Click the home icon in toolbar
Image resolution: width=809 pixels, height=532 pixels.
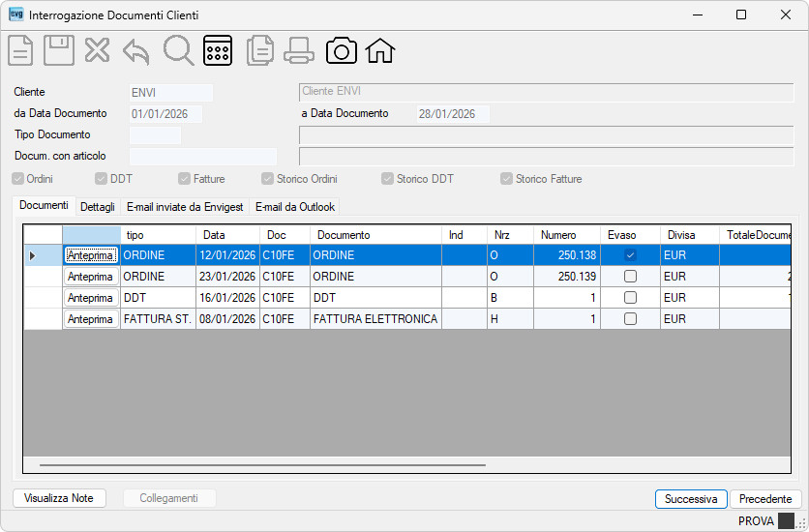tap(380, 50)
